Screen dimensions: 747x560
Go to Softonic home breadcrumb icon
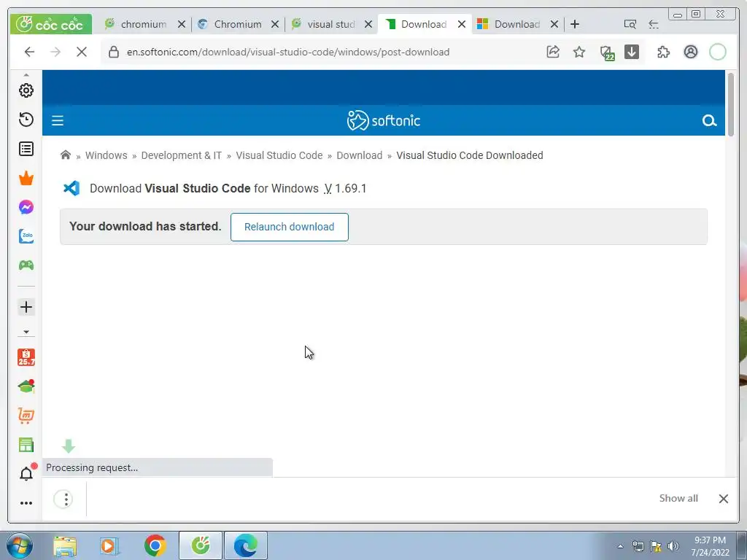tap(66, 155)
